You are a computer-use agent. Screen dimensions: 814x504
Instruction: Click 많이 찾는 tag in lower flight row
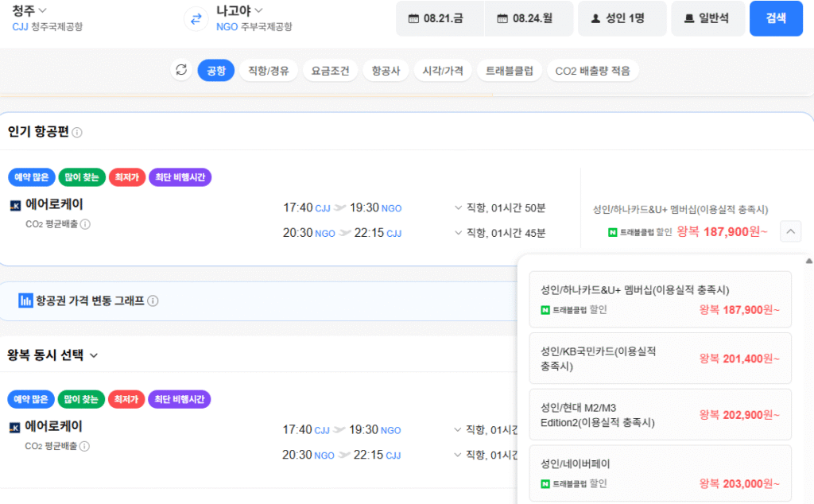82,400
